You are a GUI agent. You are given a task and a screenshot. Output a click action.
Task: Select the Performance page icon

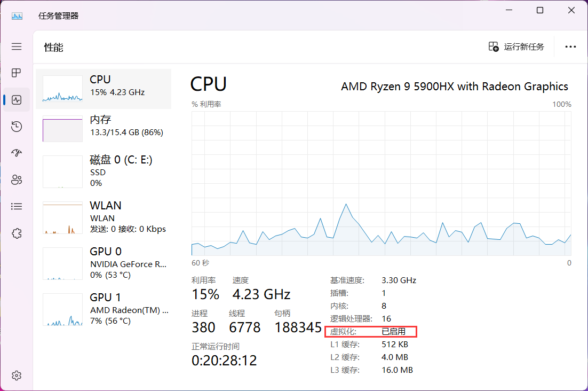tap(17, 100)
